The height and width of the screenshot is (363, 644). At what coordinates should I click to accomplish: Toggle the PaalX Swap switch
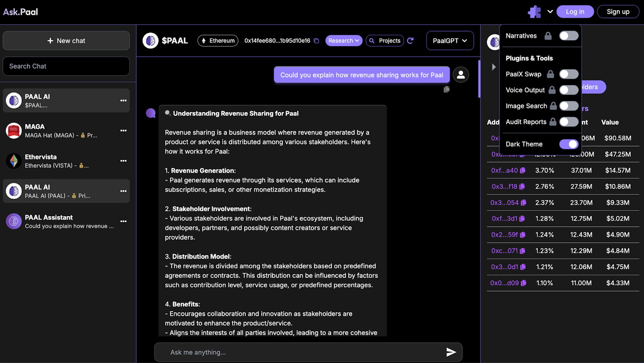[569, 74]
